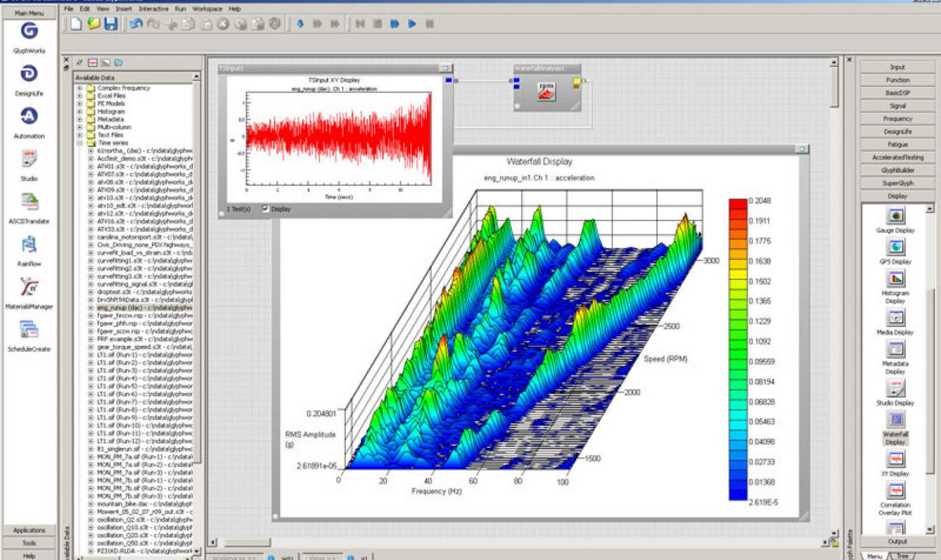Image resolution: width=941 pixels, height=560 pixels.
Task: Open the Interactive menu
Action: coord(153,9)
